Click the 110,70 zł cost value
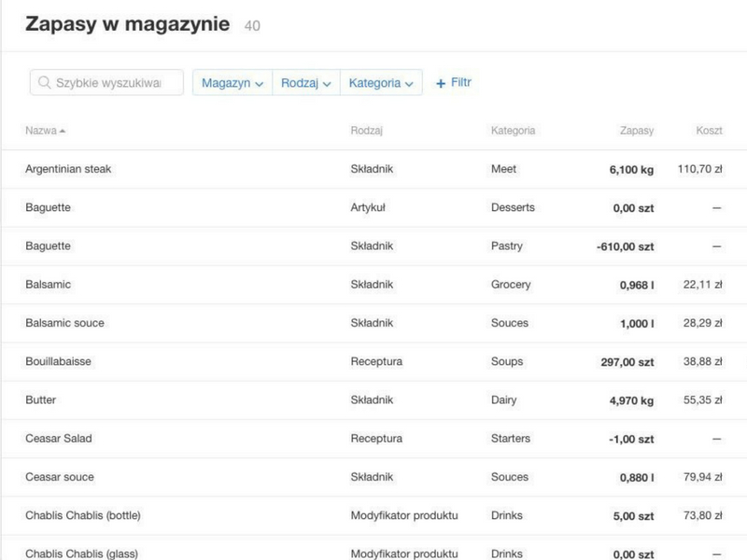Viewport: 747px width, 560px height. (699, 169)
